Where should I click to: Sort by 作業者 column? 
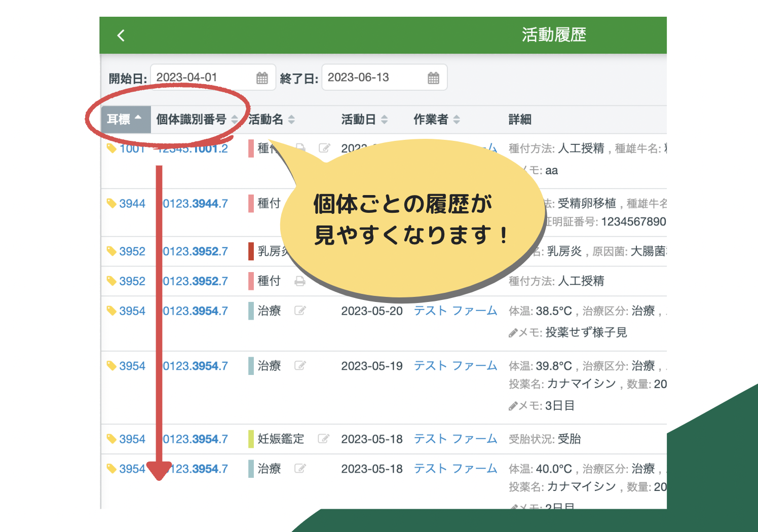pos(437,120)
